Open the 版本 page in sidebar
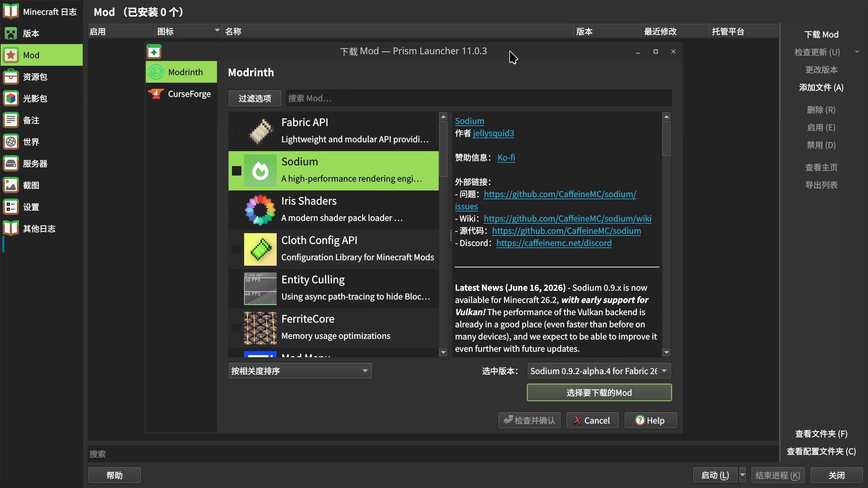 42,33
